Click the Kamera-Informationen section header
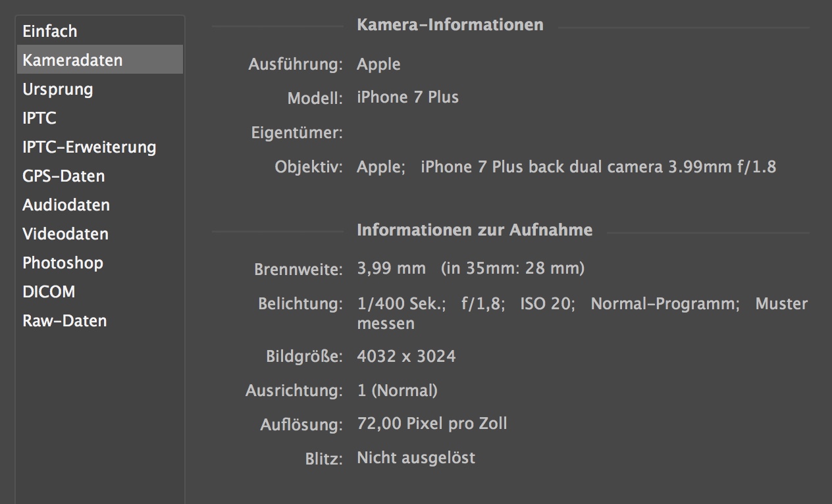 click(450, 25)
